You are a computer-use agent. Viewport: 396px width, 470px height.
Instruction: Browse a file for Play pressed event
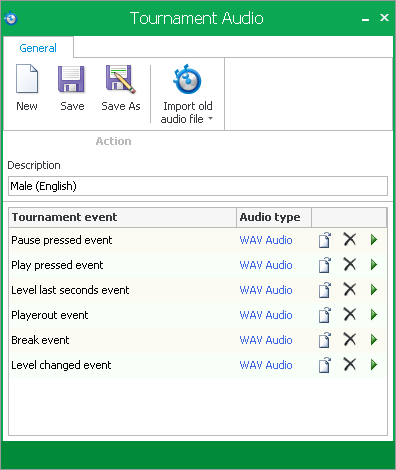tap(325, 265)
